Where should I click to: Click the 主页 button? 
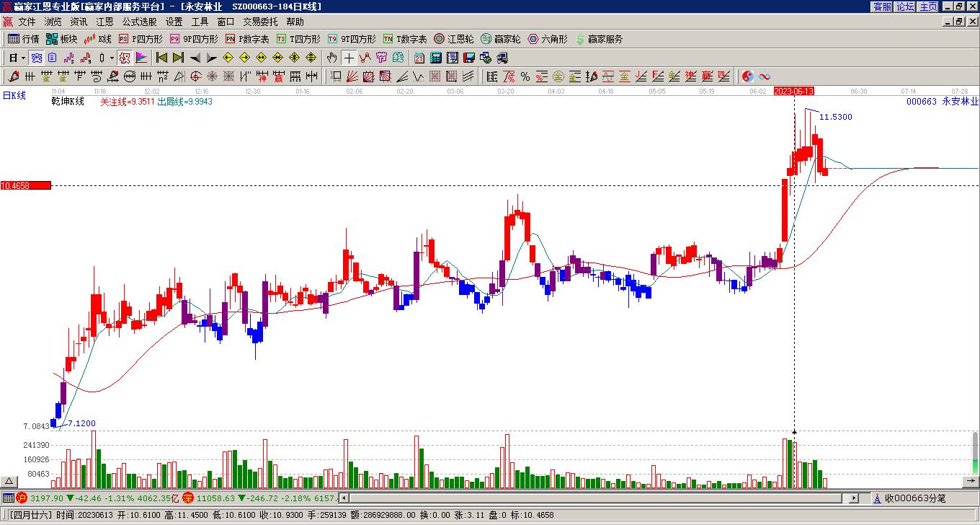[928, 6]
